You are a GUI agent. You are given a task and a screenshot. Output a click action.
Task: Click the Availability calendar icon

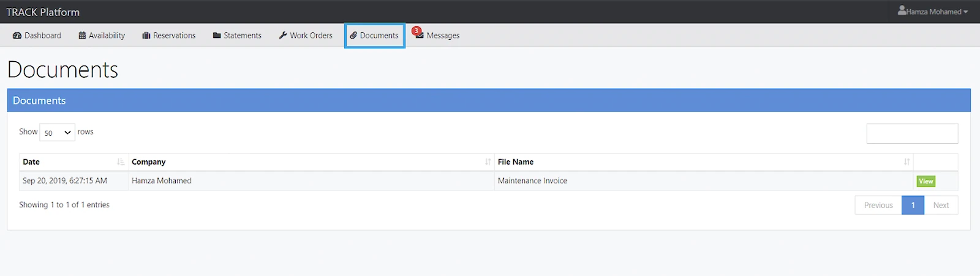[82, 35]
